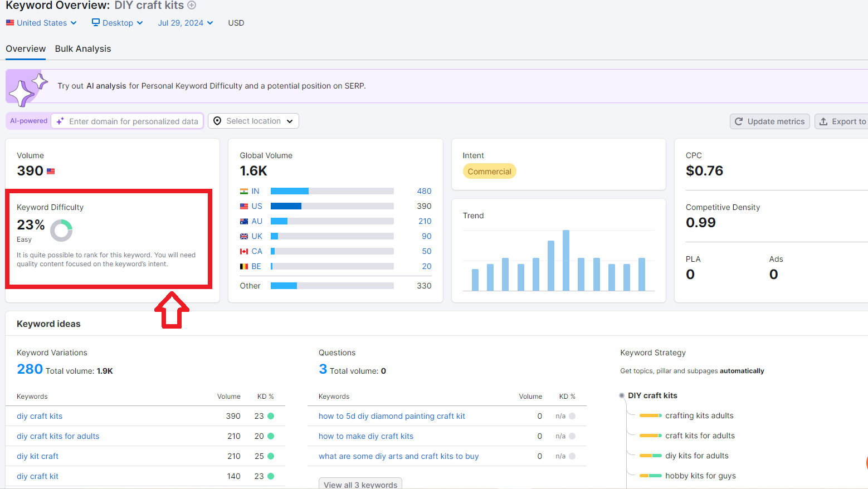This screenshot has width=868, height=489.
Task: Click the 3 questions count
Action: [323, 369]
